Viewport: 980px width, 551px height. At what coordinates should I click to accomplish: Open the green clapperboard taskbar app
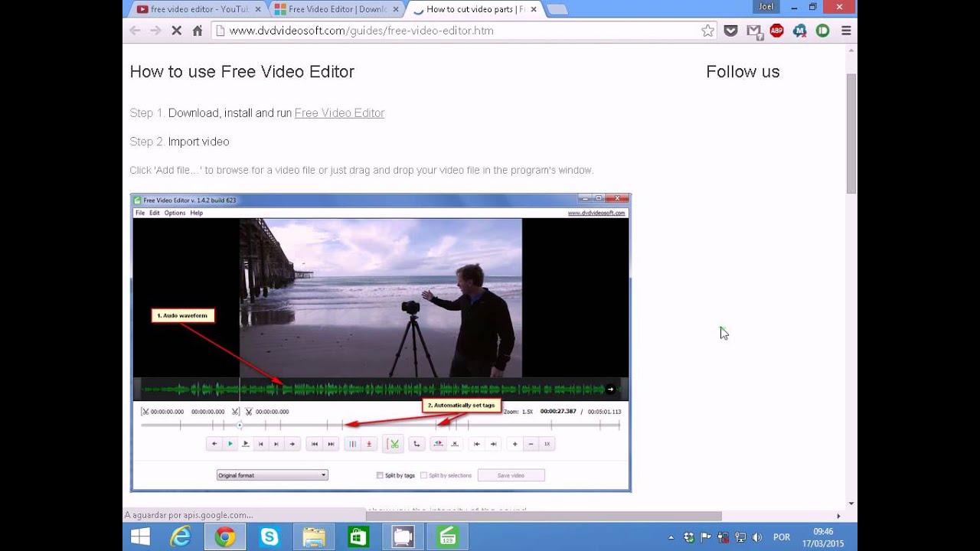(448, 537)
